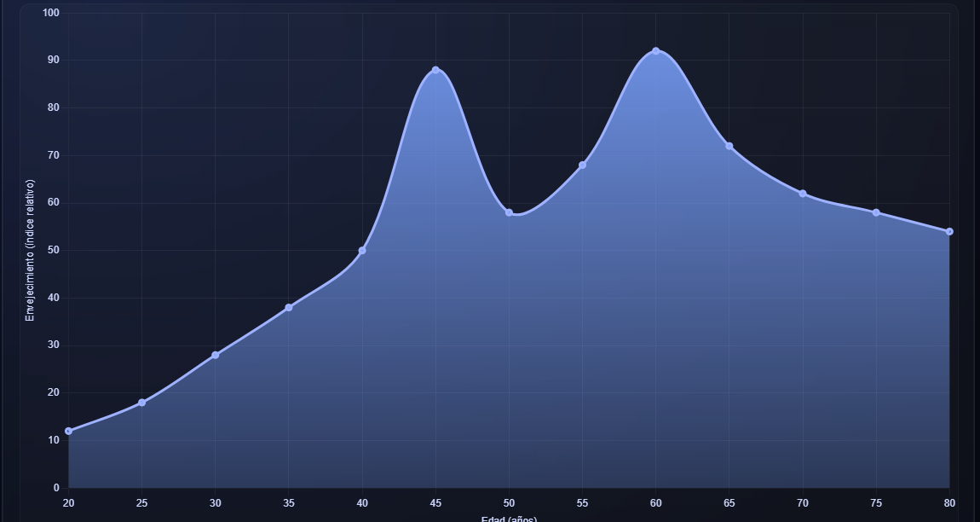980x522 pixels.
Task: Click the y-axis tick label 0
Action: pyautogui.click(x=56, y=488)
